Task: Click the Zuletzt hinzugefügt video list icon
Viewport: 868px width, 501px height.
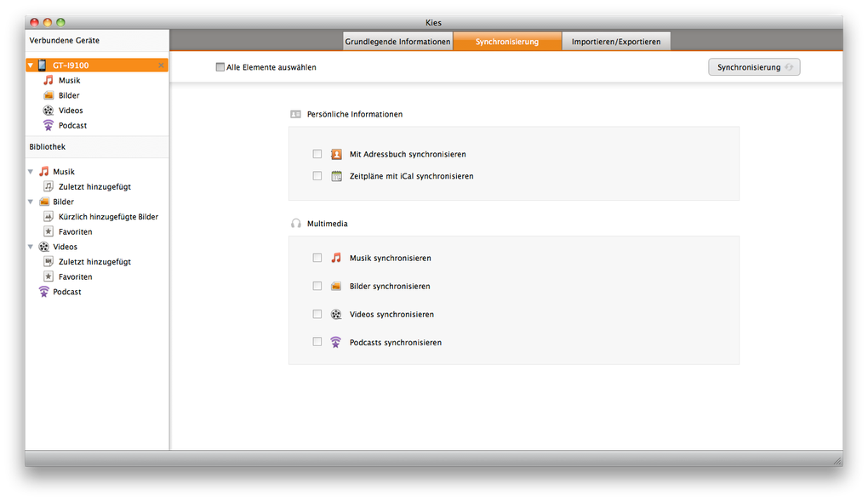Action: click(x=49, y=261)
